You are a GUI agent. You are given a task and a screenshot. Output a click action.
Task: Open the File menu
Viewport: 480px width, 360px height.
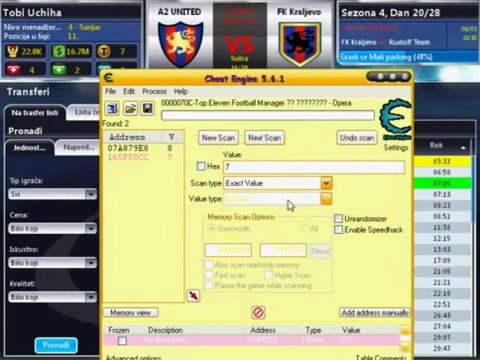[110, 91]
